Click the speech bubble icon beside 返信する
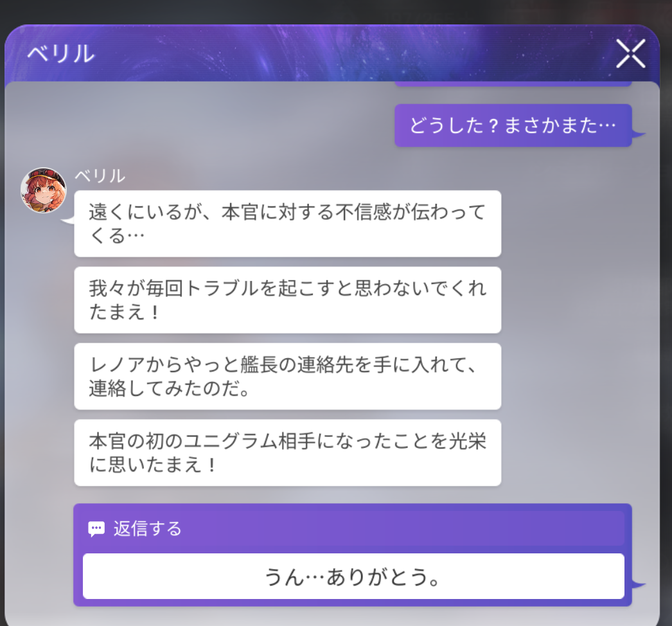This screenshot has height=626, width=672. [x=96, y=529]
